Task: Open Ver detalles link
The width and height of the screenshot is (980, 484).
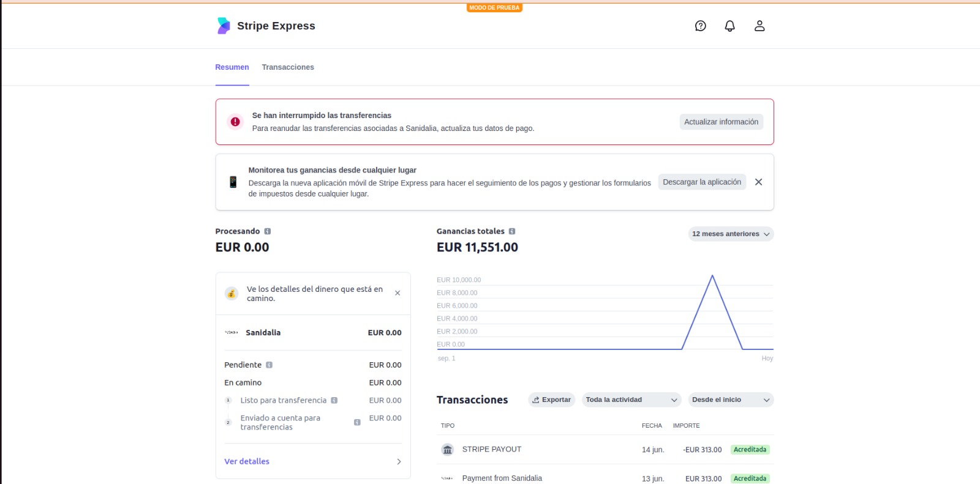Action: pos(247,461)
